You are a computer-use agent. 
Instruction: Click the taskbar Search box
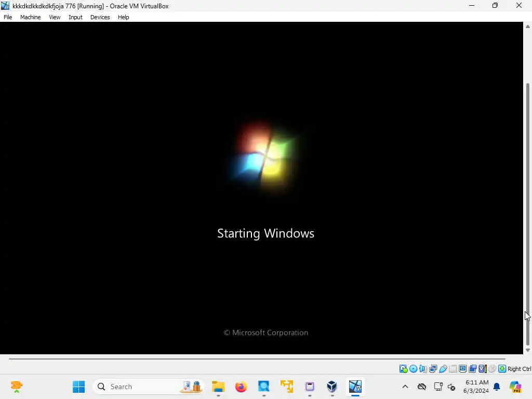click(148, 387)
